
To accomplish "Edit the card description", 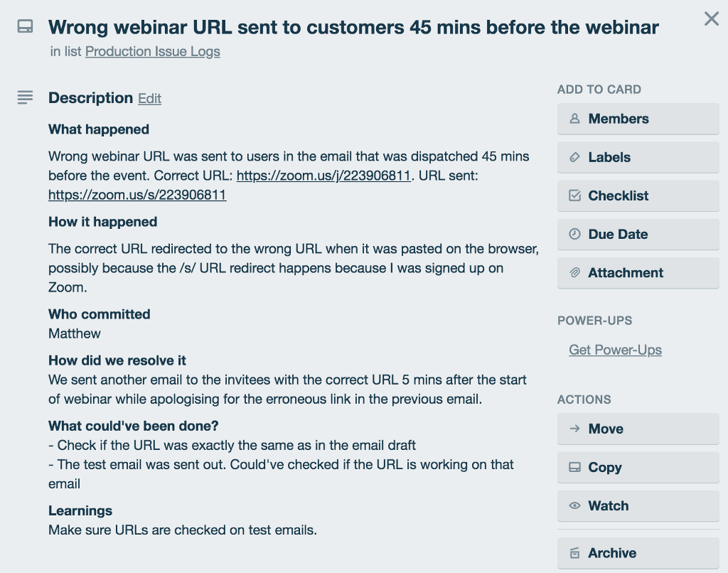I will point(149,98).
